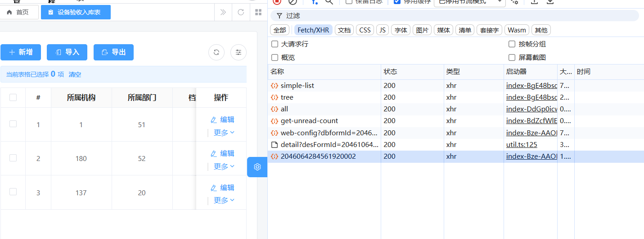Open the network throttling mode dropdown
This screenshot has width=644, height=239.
coord(469,2)
